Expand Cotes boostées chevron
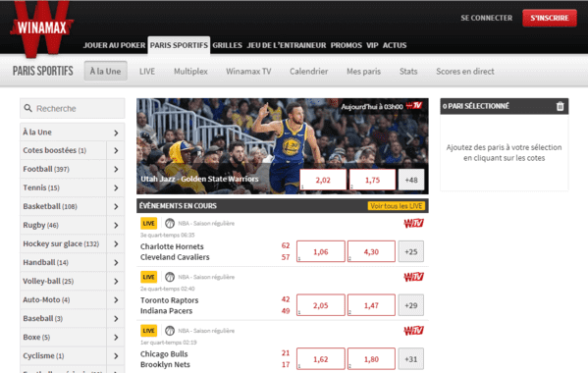This screenshot has width=588, height=373. coord(116,151)
